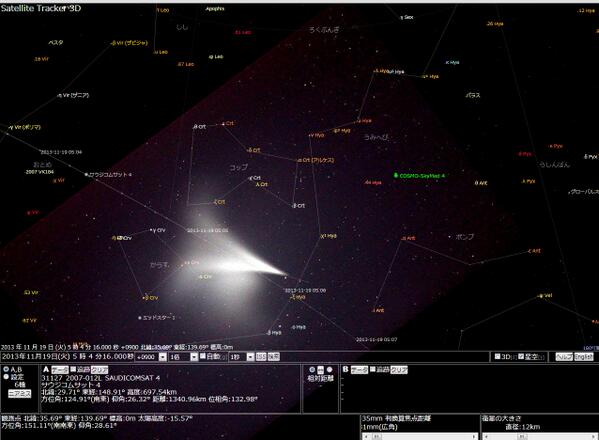
Task: Click クリア button for satellite B
Action: (399, 370)
